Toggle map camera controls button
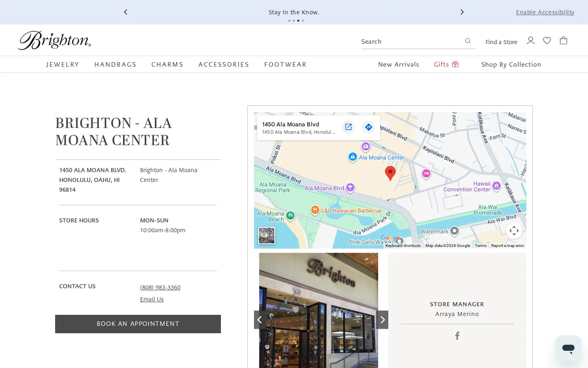The width and height of the screenshot is (588, 368). 514,231
